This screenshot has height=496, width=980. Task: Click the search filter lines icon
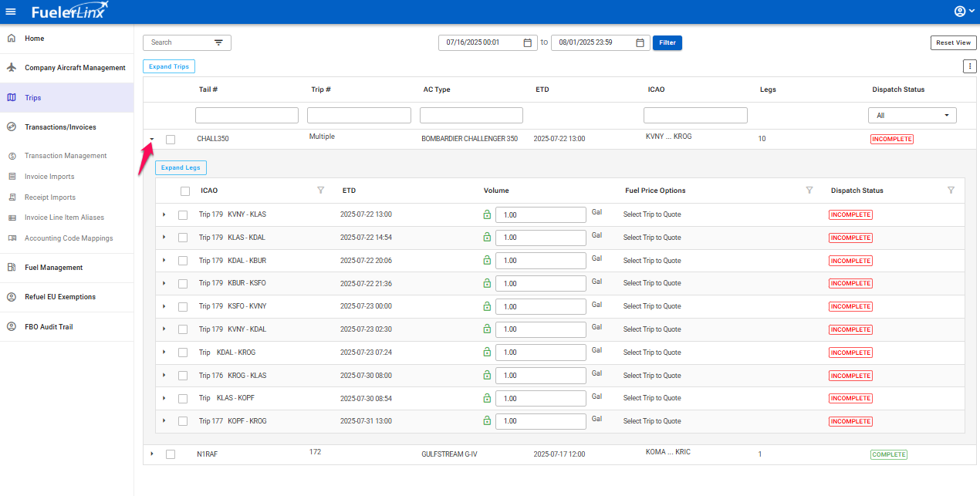click(218, 42)
